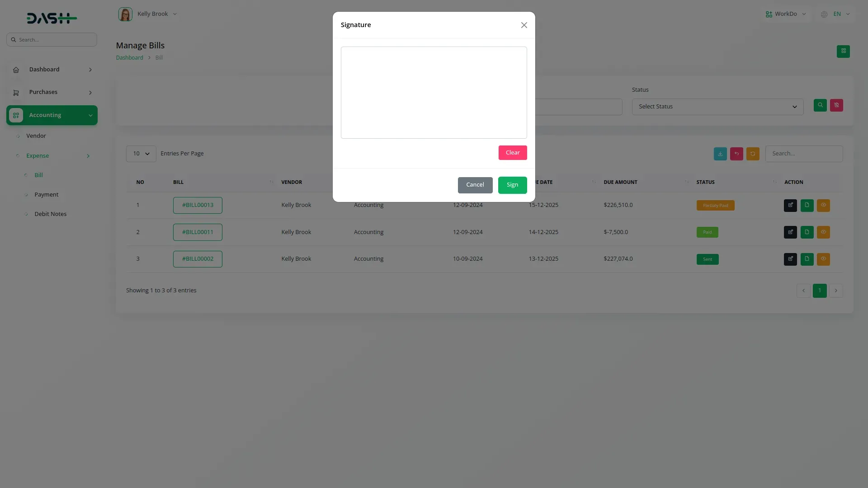Click the orange eye view icon for #BILL00002
This screenshot has height=488, width=868.
823,259
